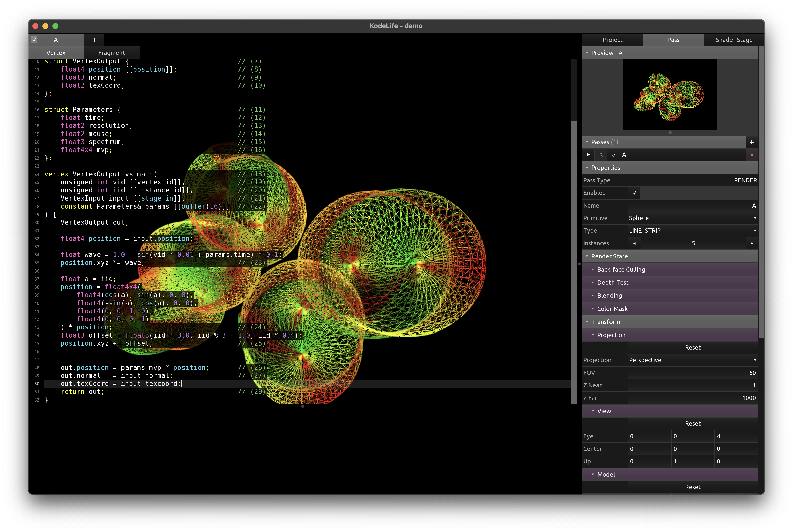Viewport: 793px width, 532px height.
Task: Toggle the checkmark in Passes row A
Action: tap(614, 155)
